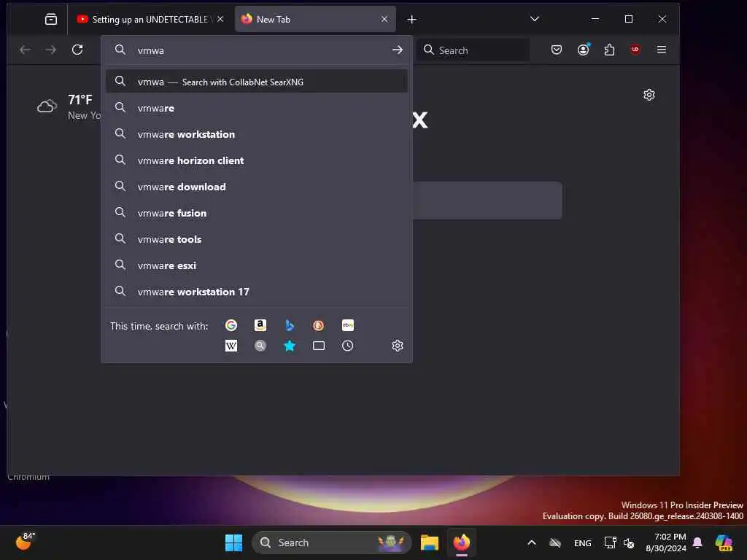Open search settings gear in dropdown

pos(398,346)
